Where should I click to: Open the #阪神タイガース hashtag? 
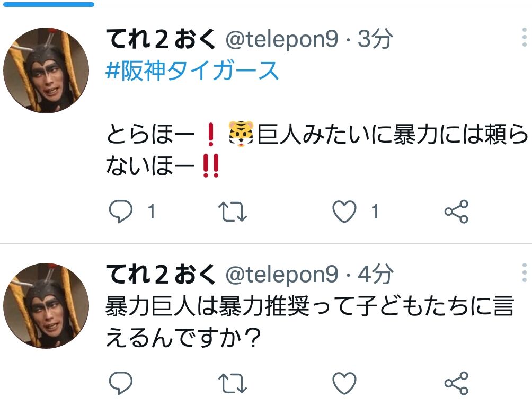(x=192, y=71)
